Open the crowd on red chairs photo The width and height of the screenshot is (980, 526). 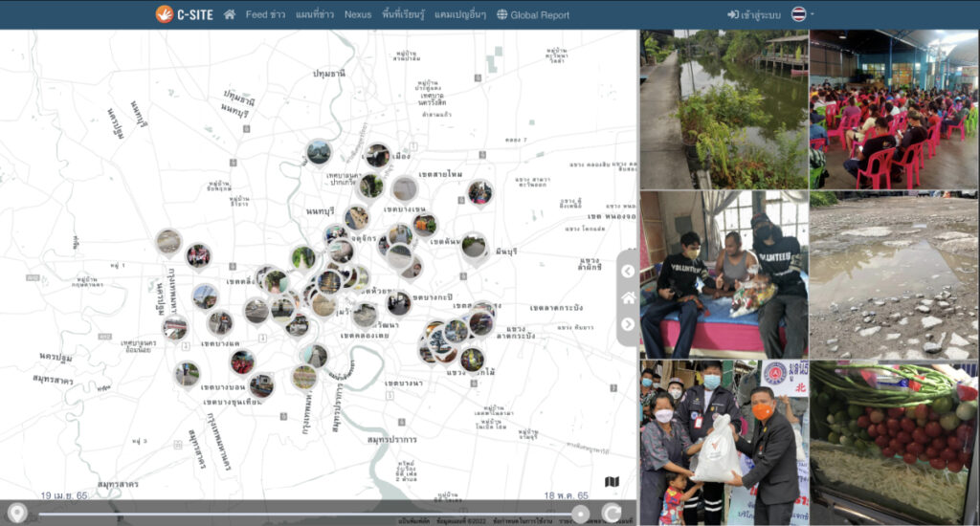[x=895, y=109]
